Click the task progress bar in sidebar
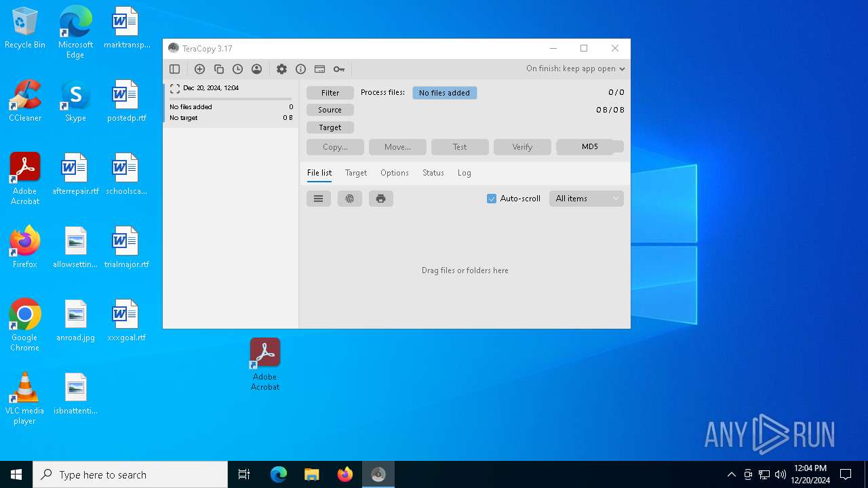The image size is (868, 488). (x=231, y=99)
